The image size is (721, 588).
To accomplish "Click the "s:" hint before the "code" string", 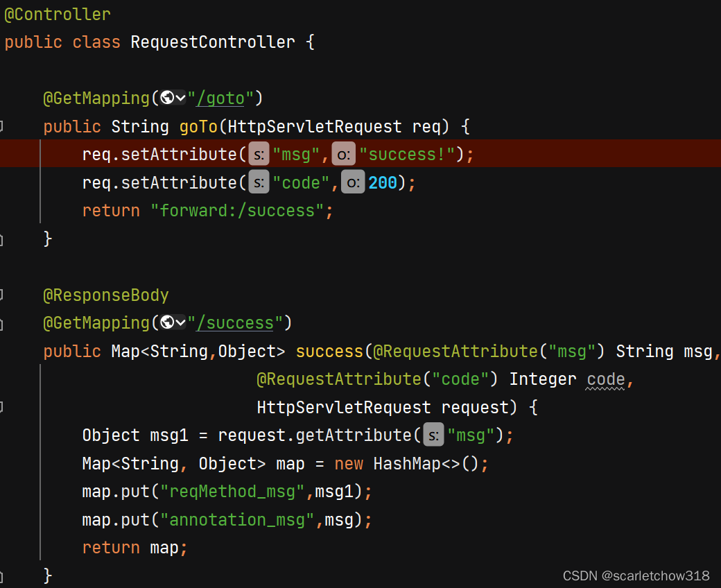I will (258, 182).
